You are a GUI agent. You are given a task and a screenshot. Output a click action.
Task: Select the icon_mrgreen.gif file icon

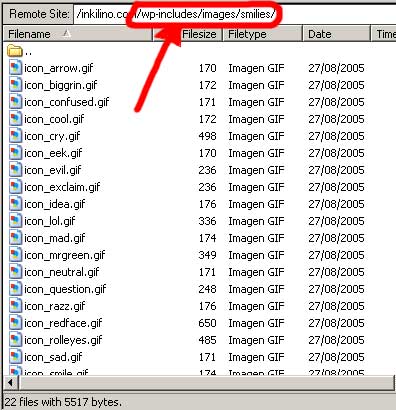[x=15, y=255]
